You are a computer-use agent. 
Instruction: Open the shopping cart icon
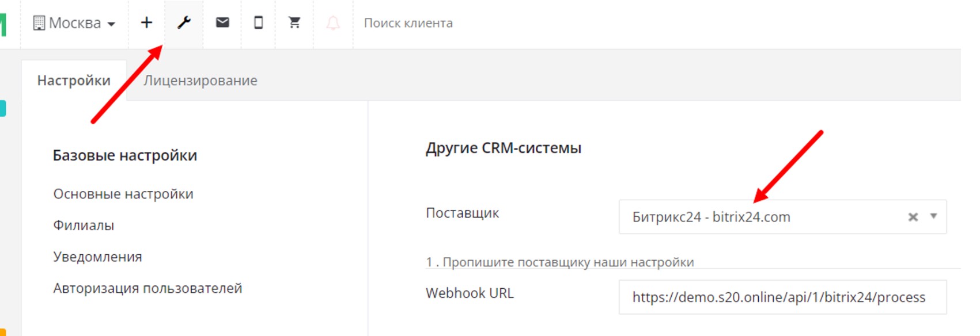[294, 22]
